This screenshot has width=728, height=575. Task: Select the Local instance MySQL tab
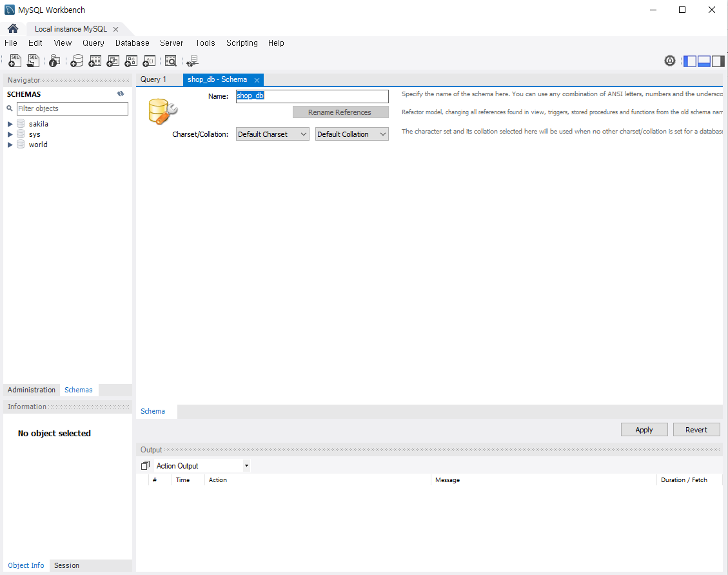(x=70, y=29)
